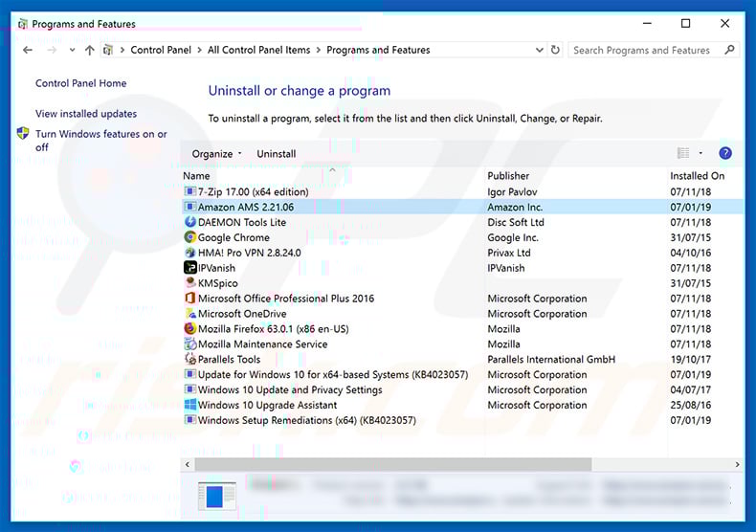This screenshot has height=532, width=756.
Task: Click the selected program thumbnail in details pane
Action: [217, 496]
